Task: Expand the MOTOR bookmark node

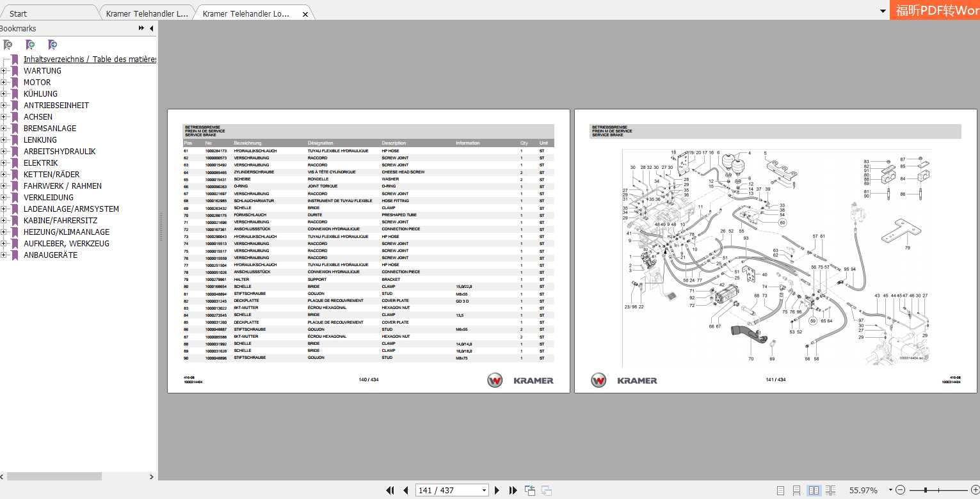Action: (x=3, y=82)
